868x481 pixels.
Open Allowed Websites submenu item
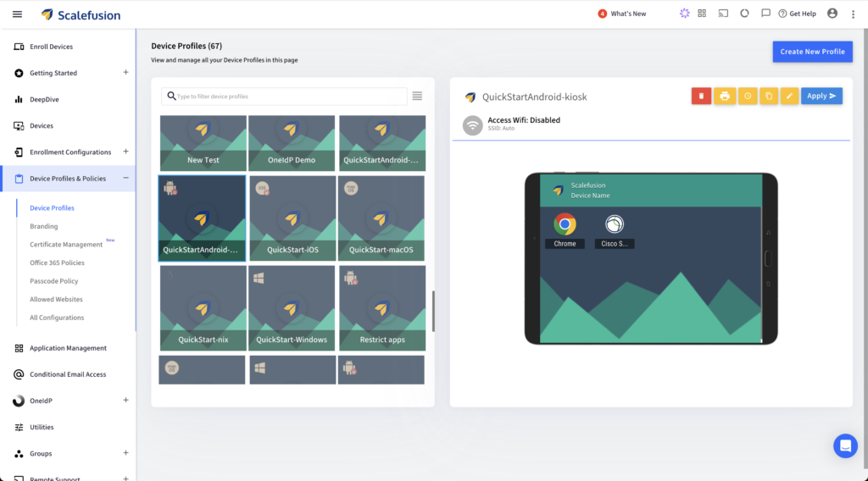56,299
